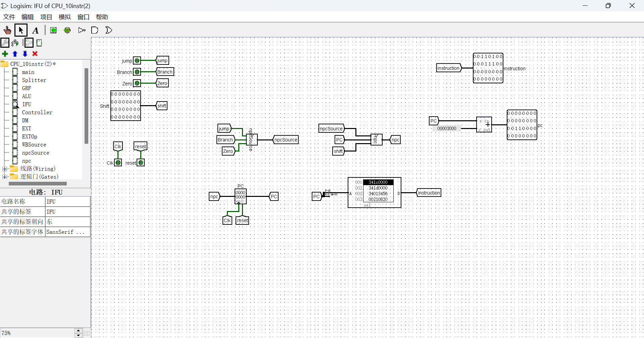644x338 pixels.
Task: Pick the OR gate tool
Action: (x=108, y=30)
